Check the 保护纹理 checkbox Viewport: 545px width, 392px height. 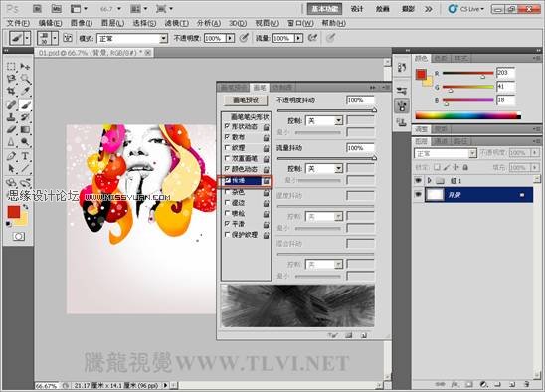click(227, 235)
